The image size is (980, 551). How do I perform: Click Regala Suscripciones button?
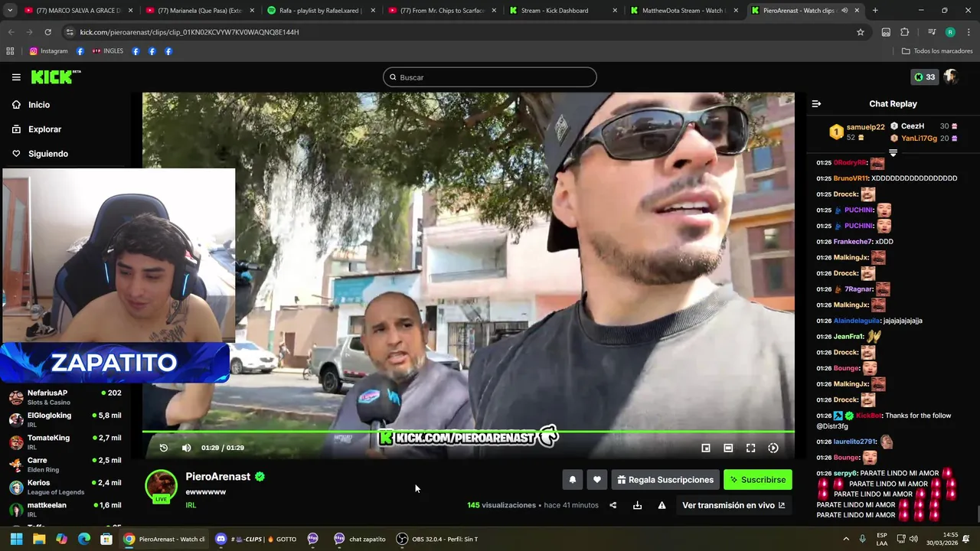pyautogui.click(x=665, y=480)
